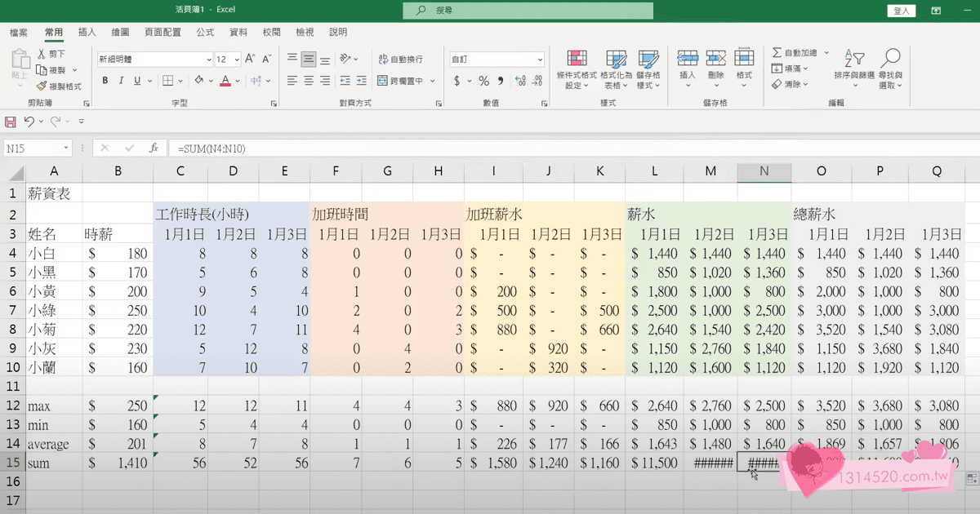Click the Cut (剪下) scissors icon
The height and width of the screenshot is (514, 980).
[x=41, y=54]
